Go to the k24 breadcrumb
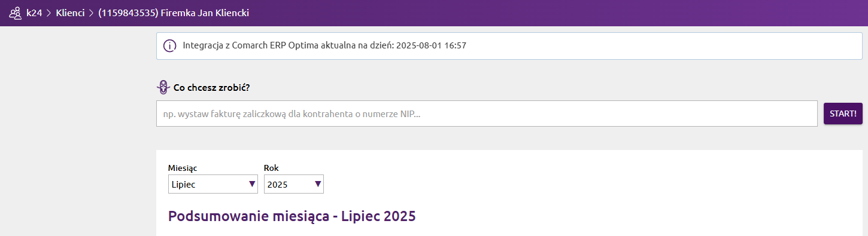The image size is (868, 236). 34,13
